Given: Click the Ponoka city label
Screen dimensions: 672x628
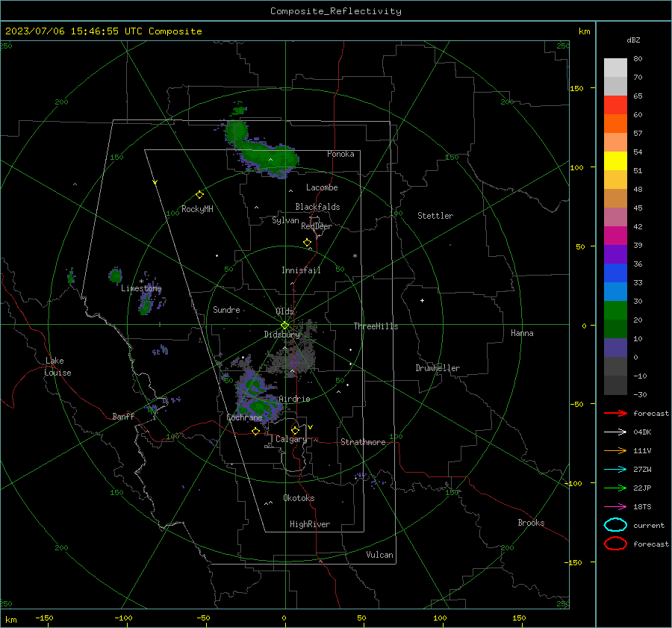Looking at the screenshot, I should (x=340, y=154).
